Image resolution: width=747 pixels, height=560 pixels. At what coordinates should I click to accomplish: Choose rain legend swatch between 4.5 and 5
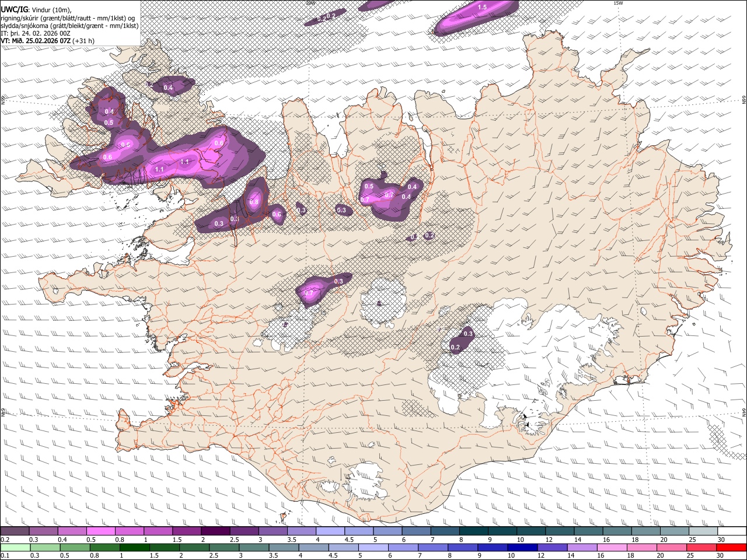click(343, 547)
